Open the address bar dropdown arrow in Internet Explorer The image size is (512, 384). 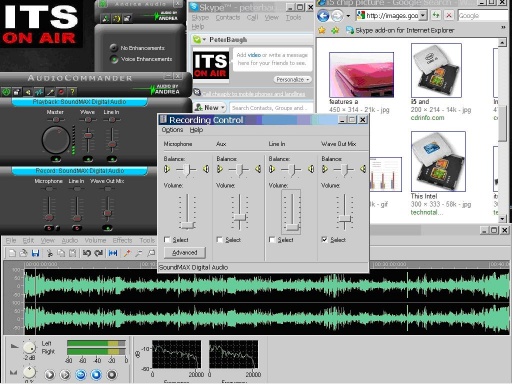pos(423,15)
